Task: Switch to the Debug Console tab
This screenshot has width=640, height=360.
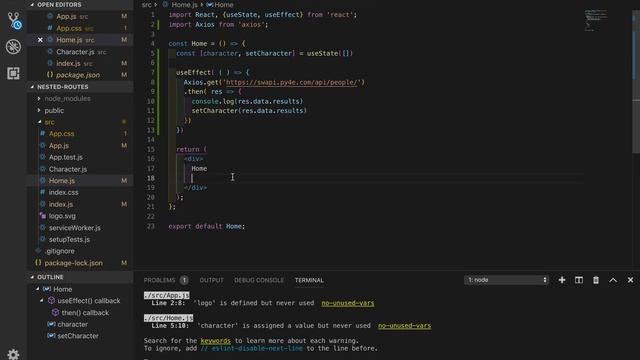Action: (259, 280)
